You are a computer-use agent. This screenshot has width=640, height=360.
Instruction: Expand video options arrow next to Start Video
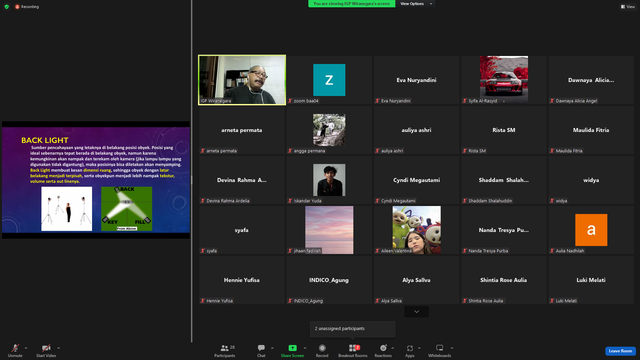click(58, 348)
